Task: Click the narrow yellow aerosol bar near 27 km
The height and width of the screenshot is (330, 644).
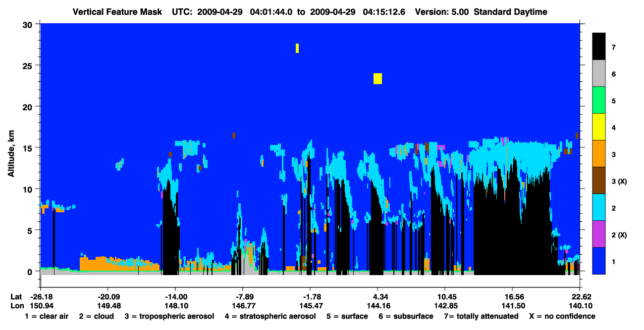Action: coord(297,48)
